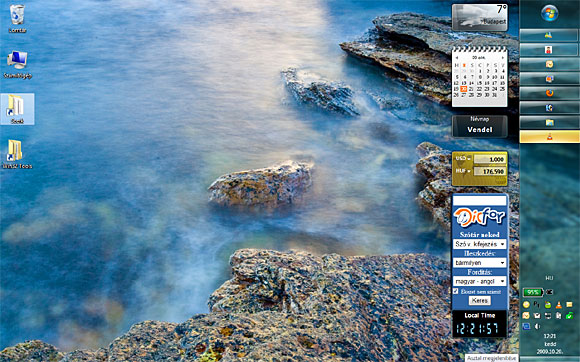Open the Recycle Bin desktop icon
This screenshot has width=580, height=362.
[x=17, y=18]
